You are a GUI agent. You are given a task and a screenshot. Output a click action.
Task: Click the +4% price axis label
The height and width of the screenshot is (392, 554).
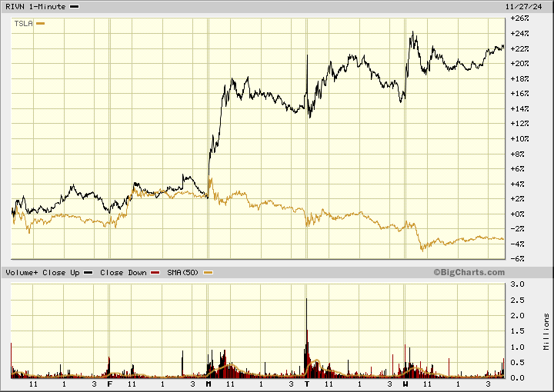point(518,184)
